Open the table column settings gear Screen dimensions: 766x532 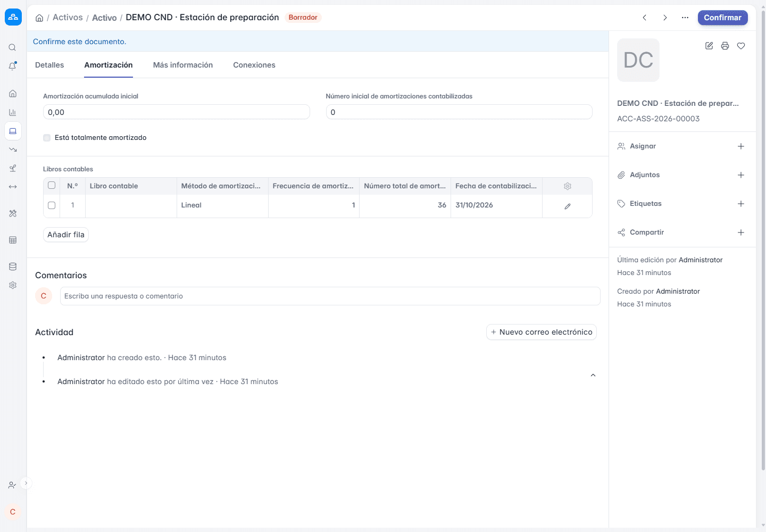coord(568,186)
